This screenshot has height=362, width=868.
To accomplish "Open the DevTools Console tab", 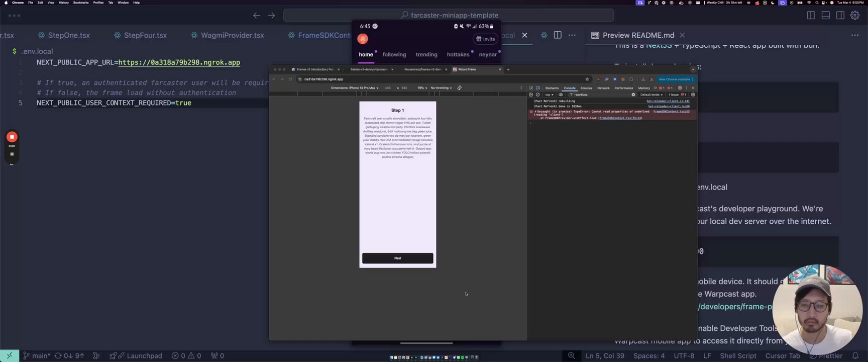I will [570, 88].
